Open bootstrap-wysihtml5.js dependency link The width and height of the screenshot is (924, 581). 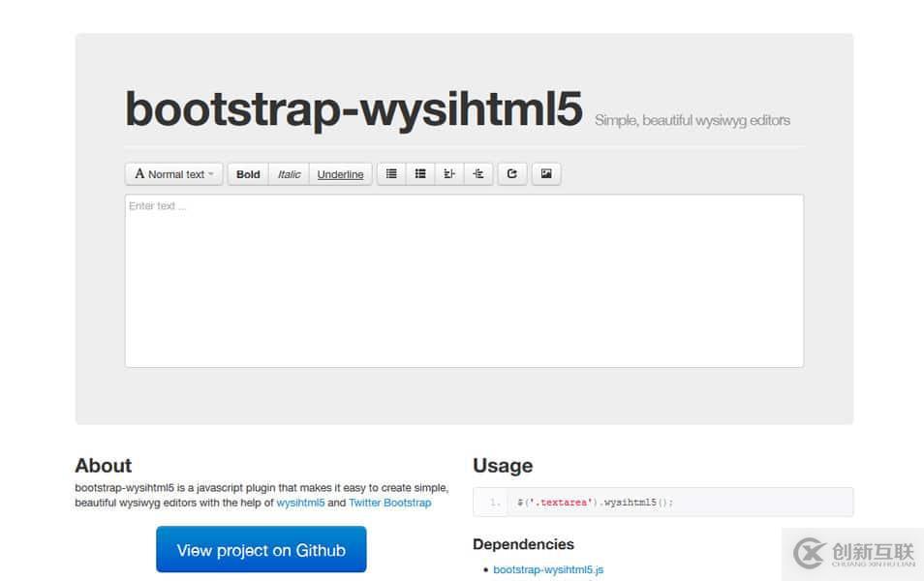coord(548,569)
